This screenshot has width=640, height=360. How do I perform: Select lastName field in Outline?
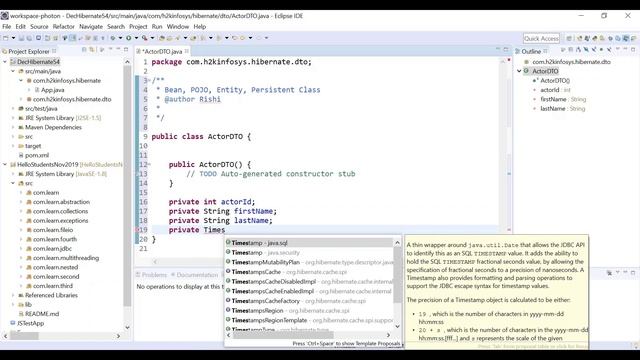(559, 109)
